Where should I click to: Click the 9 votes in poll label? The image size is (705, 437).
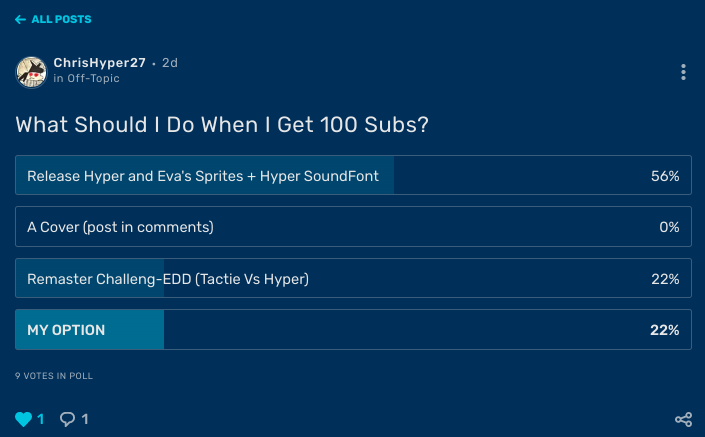tap(54, 376)
